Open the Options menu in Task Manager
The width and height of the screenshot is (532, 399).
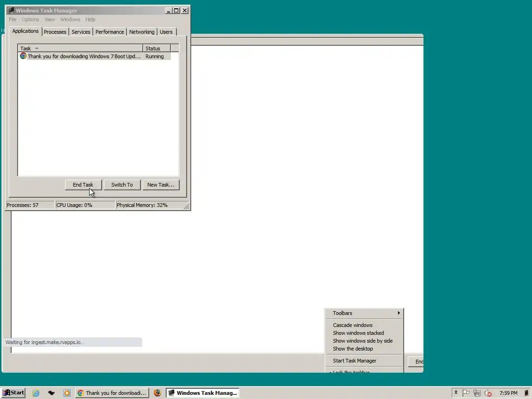tap(30, 19)
